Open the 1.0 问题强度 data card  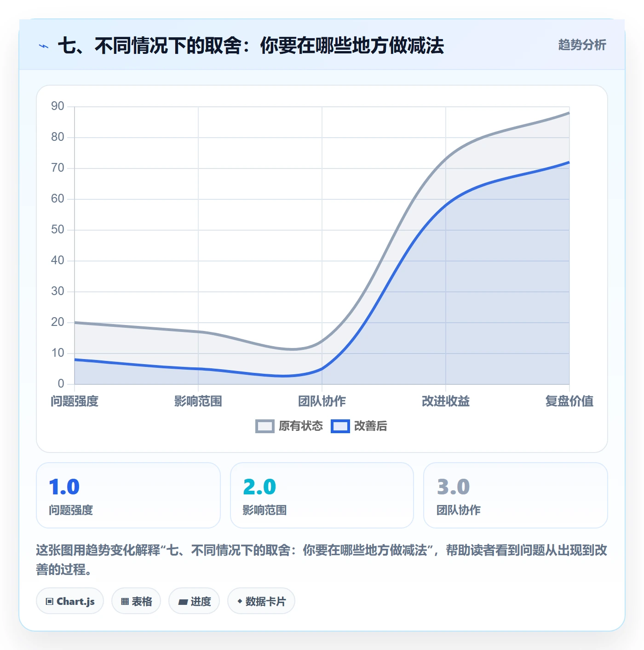[128, 495]
